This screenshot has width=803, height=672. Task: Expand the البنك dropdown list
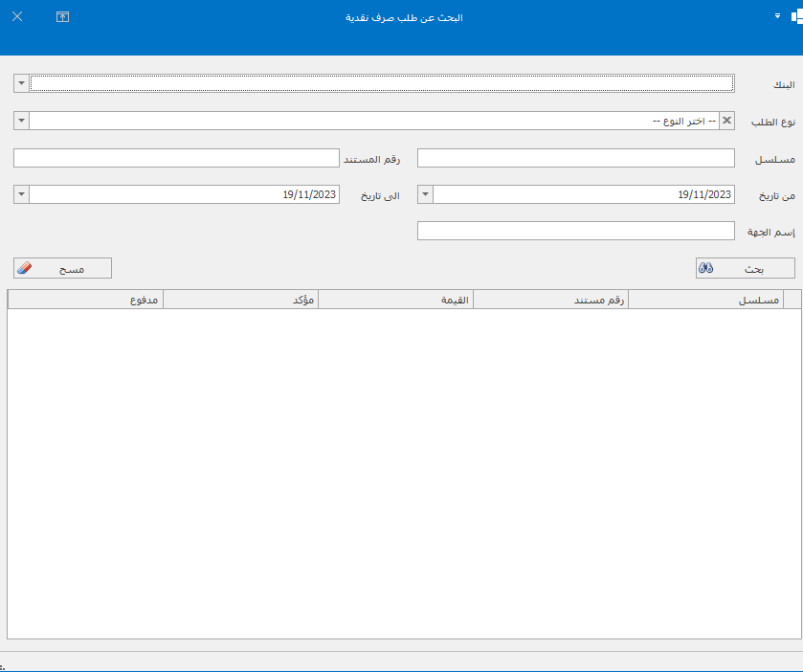21,83
